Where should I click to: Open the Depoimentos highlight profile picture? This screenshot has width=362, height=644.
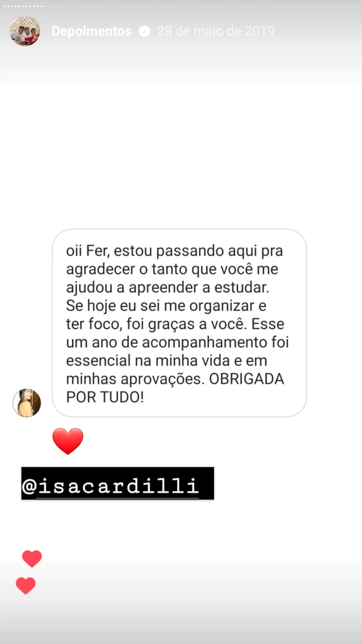click(x=25, y=31)
